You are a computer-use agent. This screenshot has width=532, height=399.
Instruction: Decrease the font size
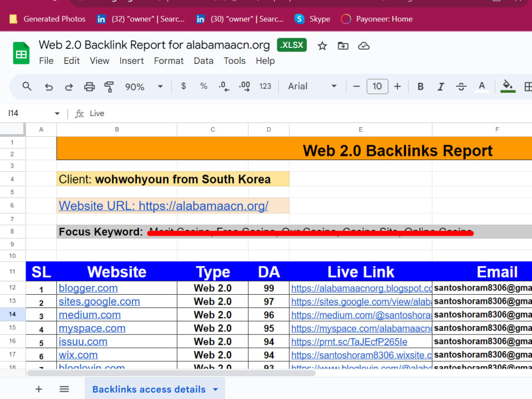tap(356, 87)
